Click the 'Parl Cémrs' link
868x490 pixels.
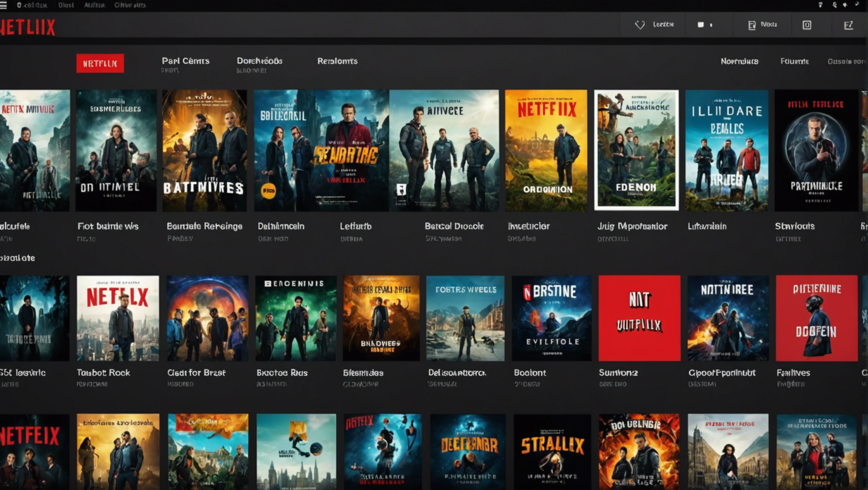point(186,60)
